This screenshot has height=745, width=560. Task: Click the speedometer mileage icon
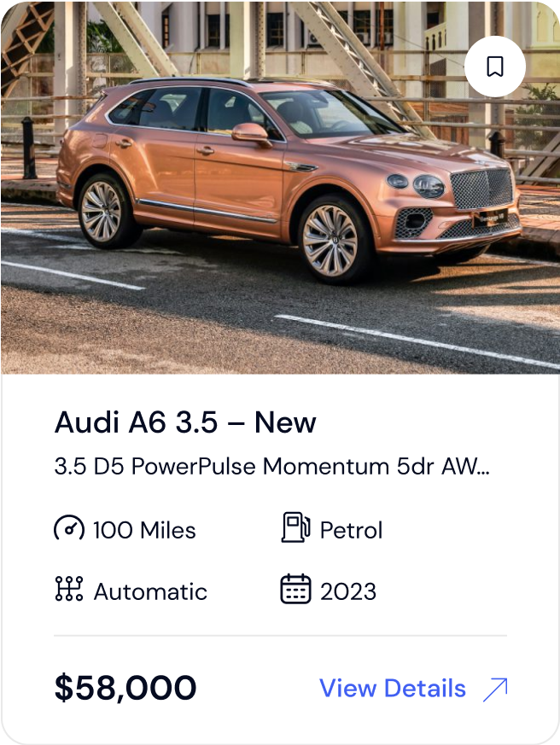(x=69, y=528)
